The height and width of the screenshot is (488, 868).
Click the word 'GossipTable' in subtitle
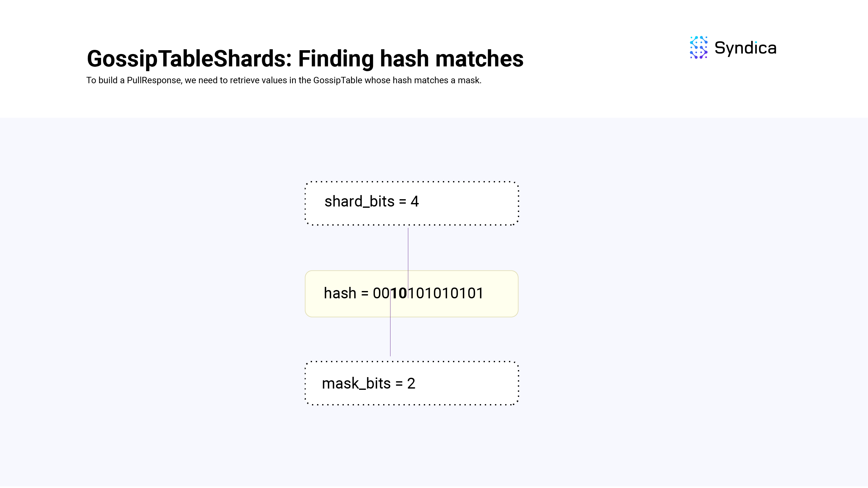click(338, 80)
